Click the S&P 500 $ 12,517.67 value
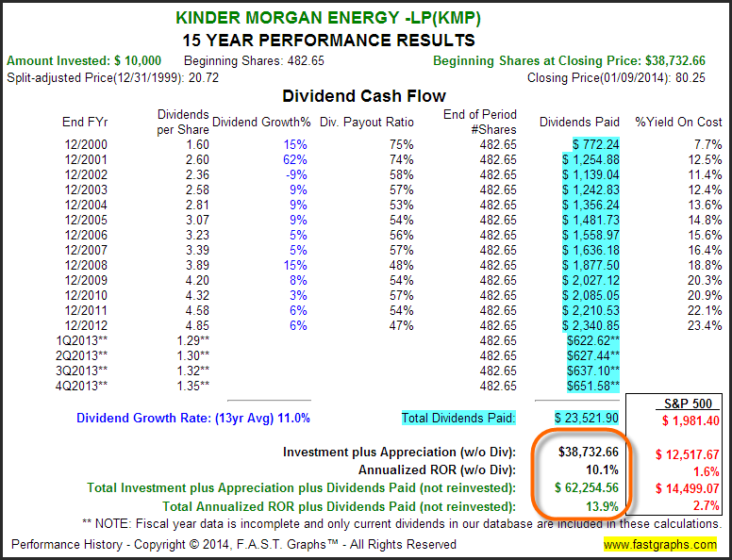The height and width of the screenshot is (560, 732). point(687,454)
